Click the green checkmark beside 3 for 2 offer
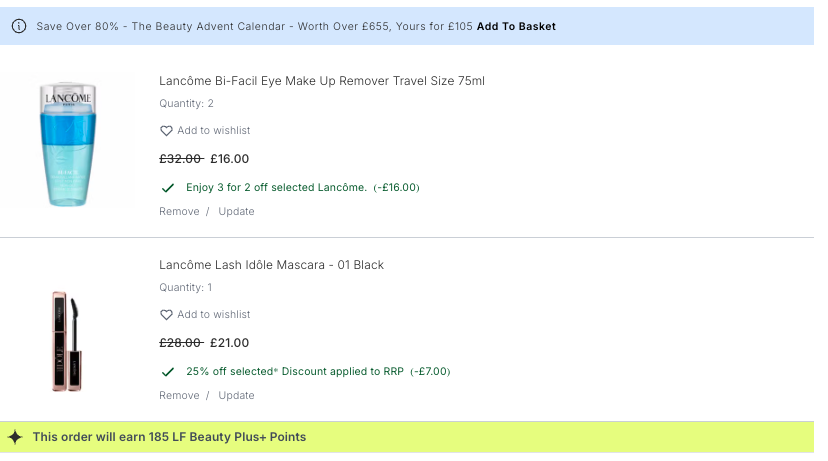The width and height of the screenshot is (828, 461). 167,187
